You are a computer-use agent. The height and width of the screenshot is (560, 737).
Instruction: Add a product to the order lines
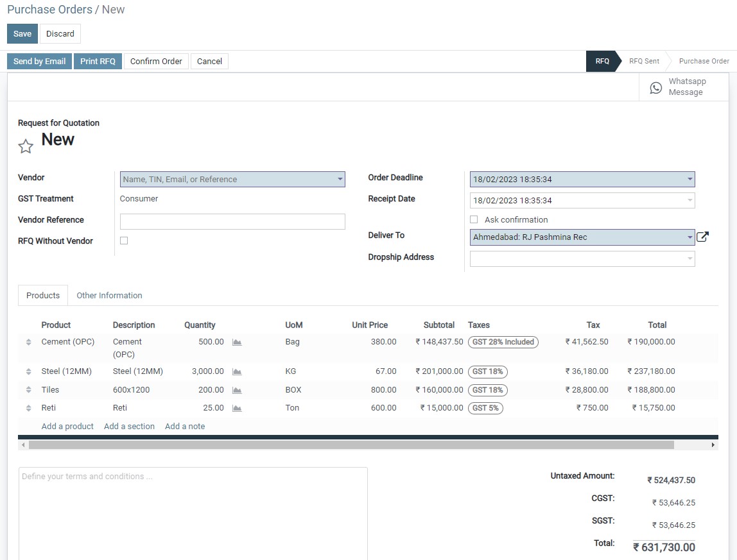pyautogui.click(x=67, y=426)
